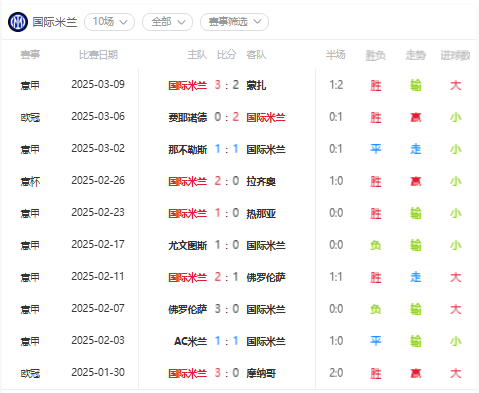The image size is (479, 393).
Task: Select the date 2025-02-03
Action: tap(98, 340)
